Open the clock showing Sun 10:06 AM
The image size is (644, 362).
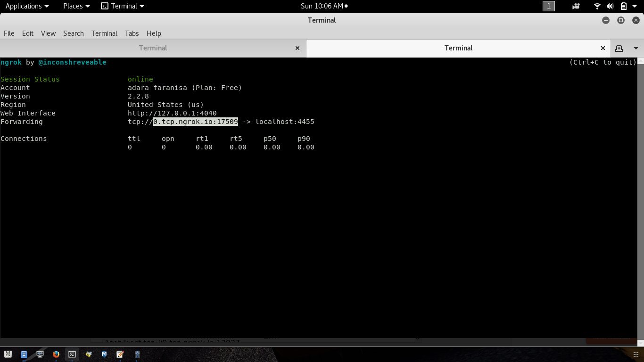[324, 6]
